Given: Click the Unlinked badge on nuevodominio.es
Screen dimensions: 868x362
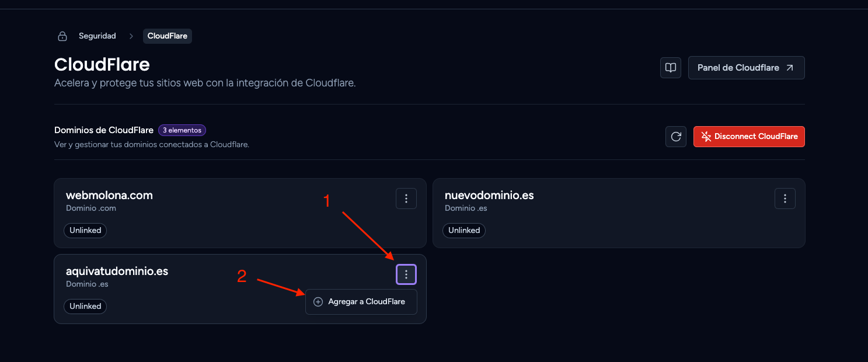Looking at the screenshot, I should pyautogui.click(x=464, y=231).
